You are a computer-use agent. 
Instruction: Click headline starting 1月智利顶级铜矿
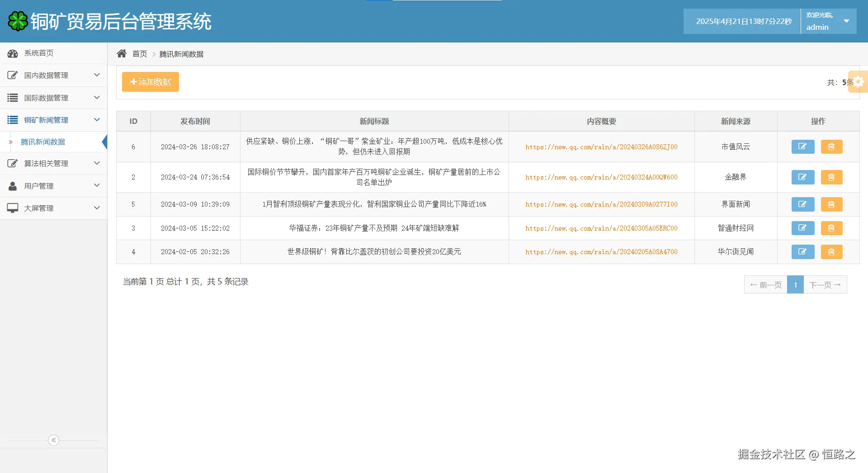pyautogui.click(x=374, y=204)
